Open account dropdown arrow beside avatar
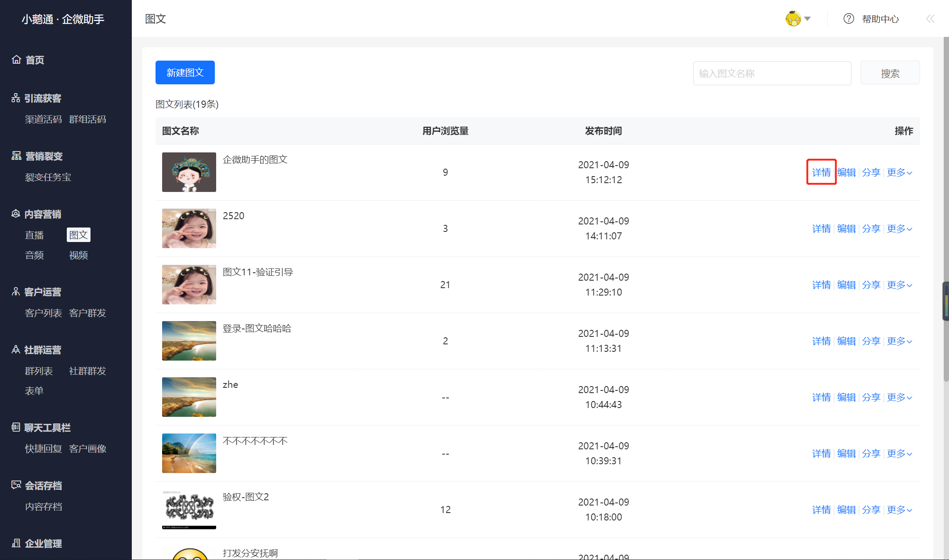Viewport: 949px width, 560px height. tap(808, 19)
